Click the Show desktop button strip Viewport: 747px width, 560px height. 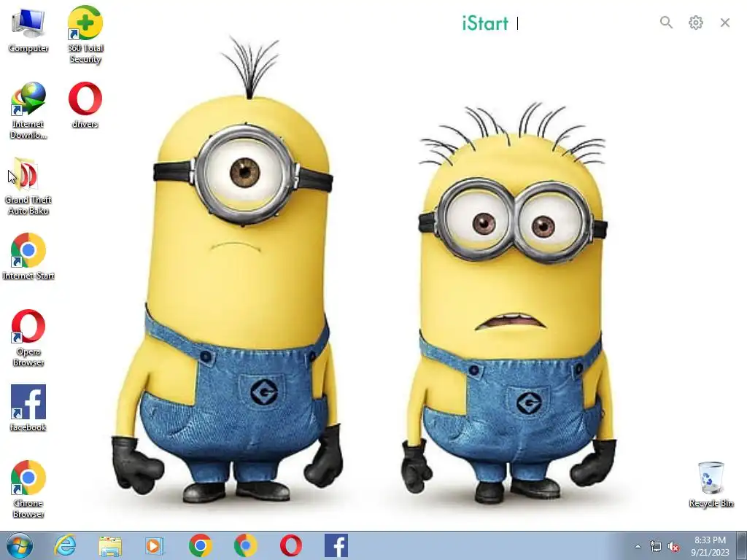pos(742,545)
